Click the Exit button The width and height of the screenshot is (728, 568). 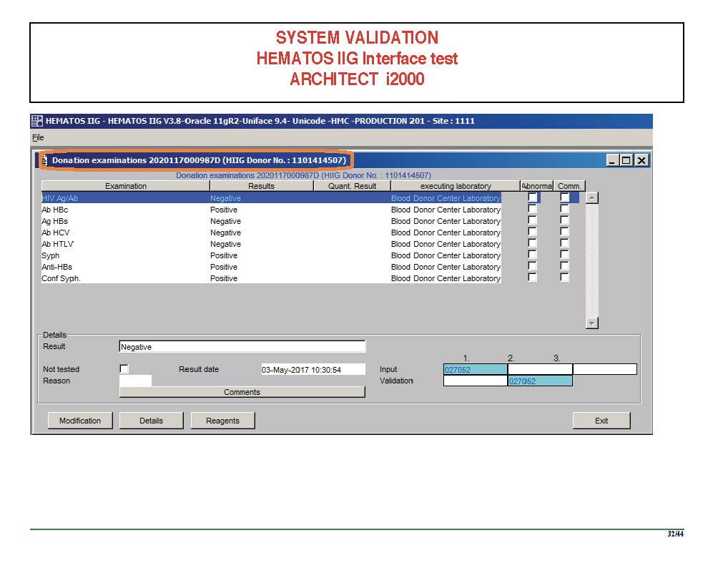coord(601,421)
